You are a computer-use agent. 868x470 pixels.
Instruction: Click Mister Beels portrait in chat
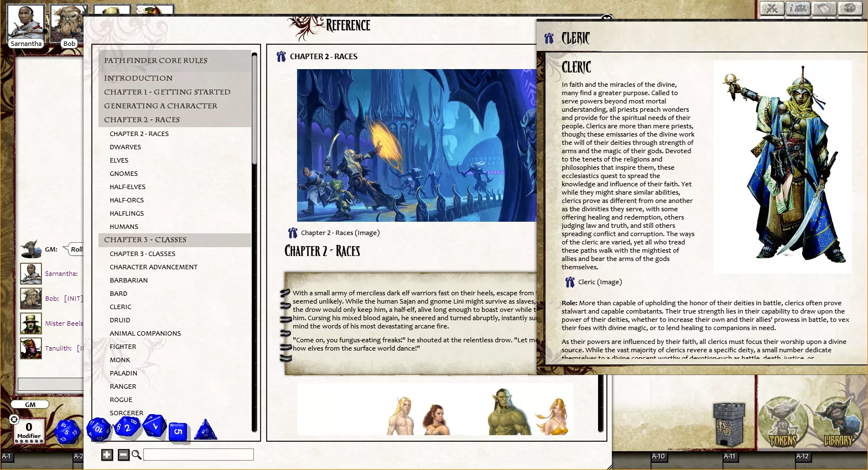pyautogui.click(x=31, y=323)
